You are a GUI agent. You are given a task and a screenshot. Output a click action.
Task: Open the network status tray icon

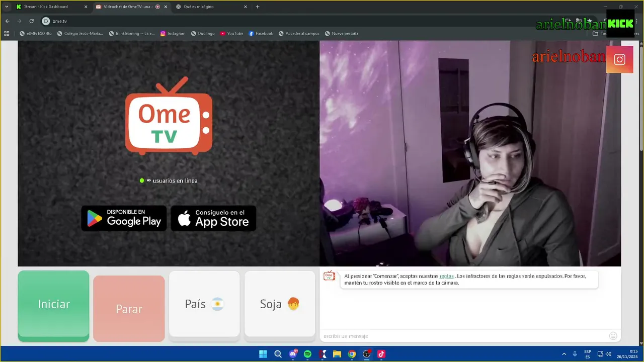click(x=600, y=354)
